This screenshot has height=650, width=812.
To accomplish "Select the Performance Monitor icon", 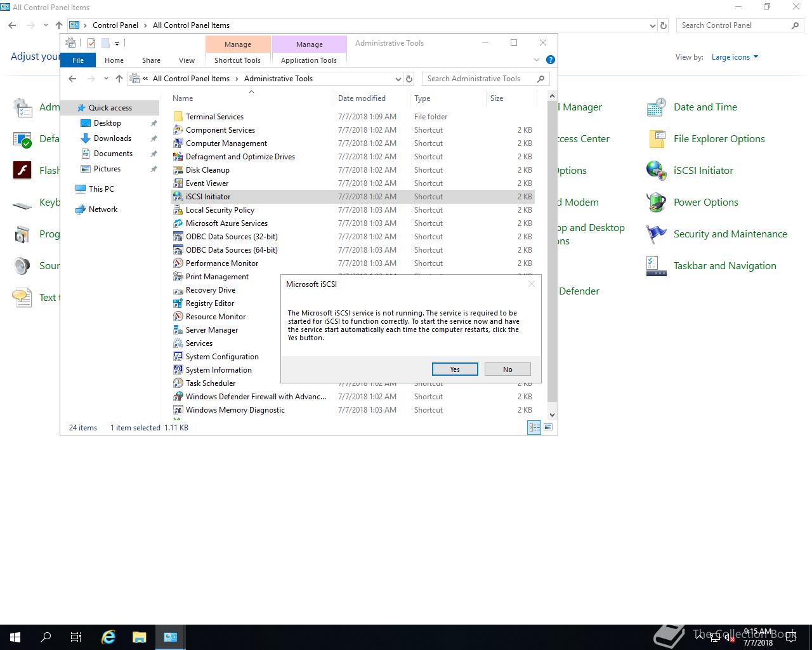I will point(178,263).
